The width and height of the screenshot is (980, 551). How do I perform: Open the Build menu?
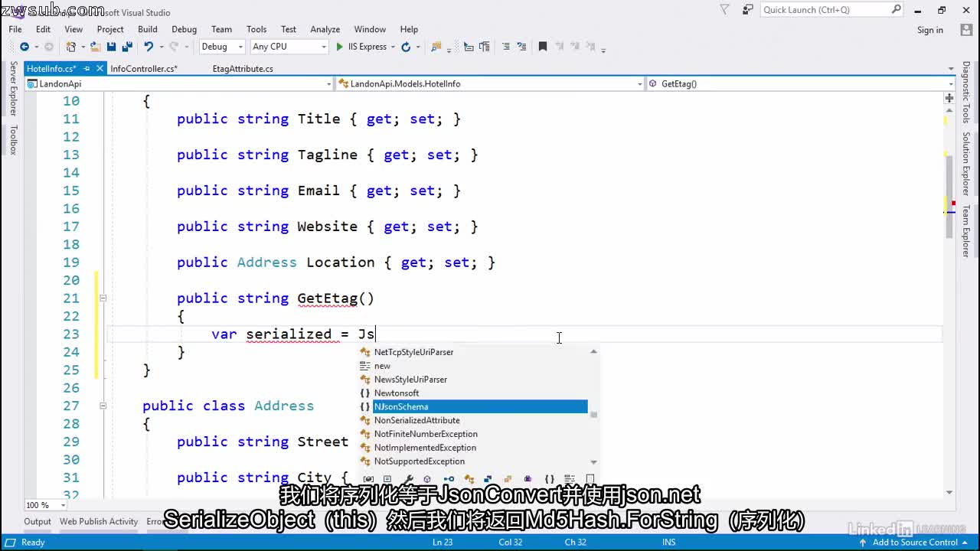click(x=148, y=29)
